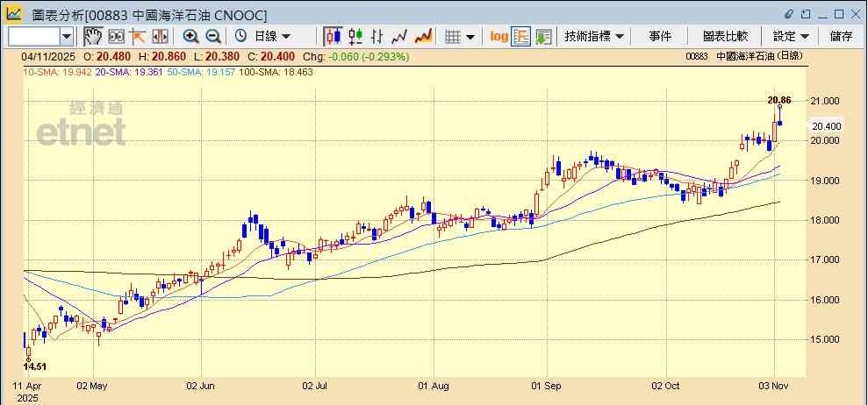Open the stock code combo box arrow
This screenshot has height=405, width=868.
point(67,36)
